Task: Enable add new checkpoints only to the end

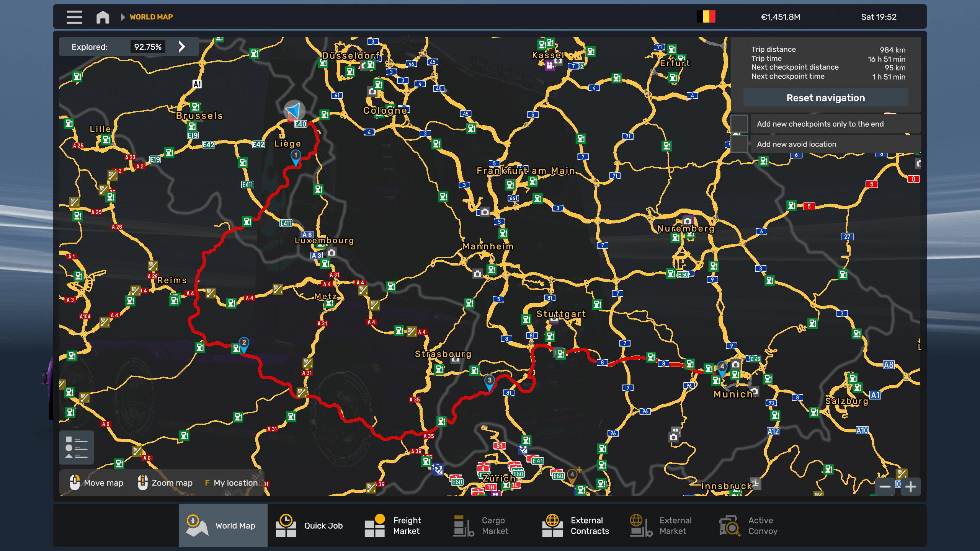Action: pyautogui.click(x=739, y=124)
